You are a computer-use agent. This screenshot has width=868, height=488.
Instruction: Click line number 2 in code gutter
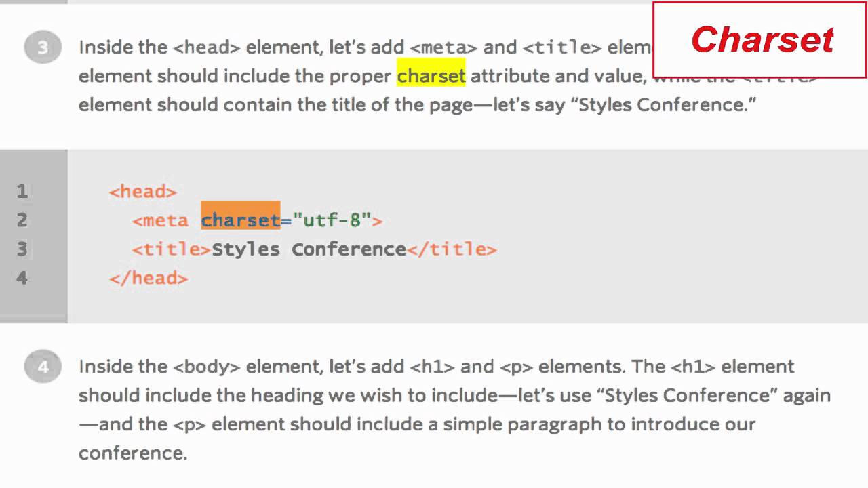[22, 220]
